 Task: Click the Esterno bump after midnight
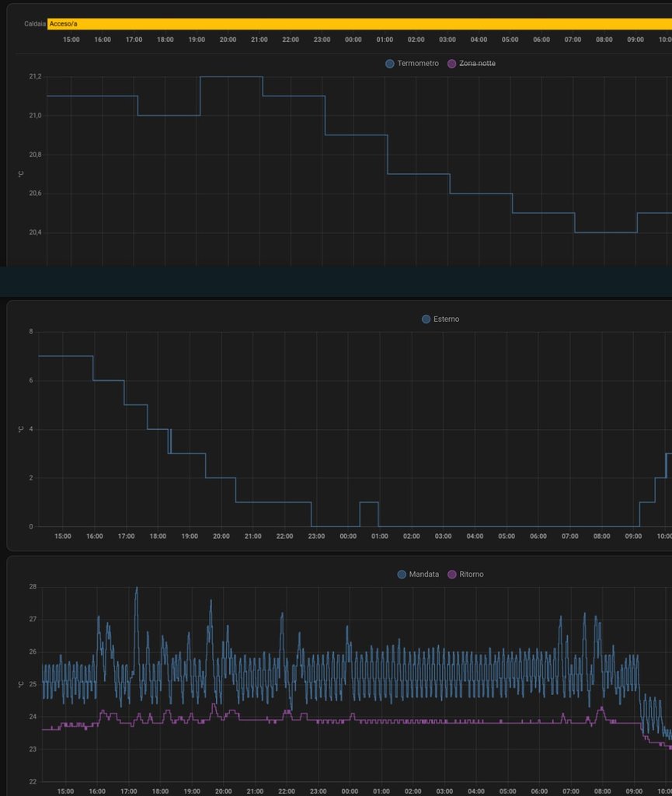click(369, 503)
